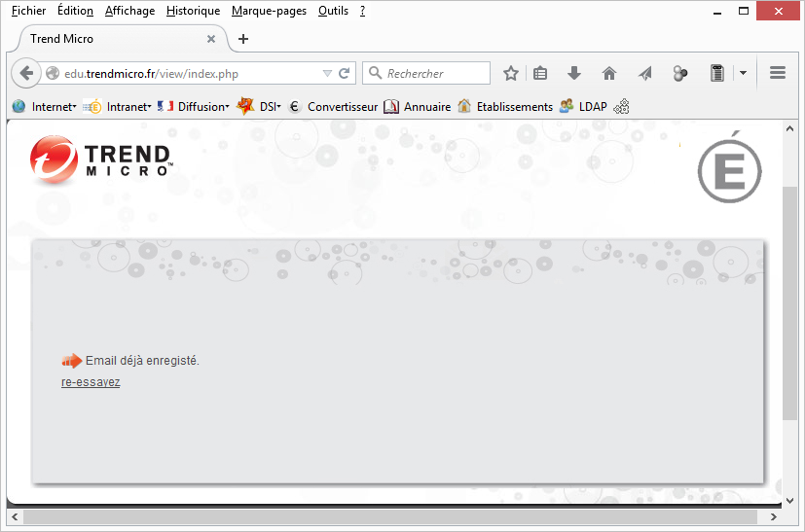Open a new tab with plus button
Viewport: 805px width, 532px height.
click(x=243, y=39)
